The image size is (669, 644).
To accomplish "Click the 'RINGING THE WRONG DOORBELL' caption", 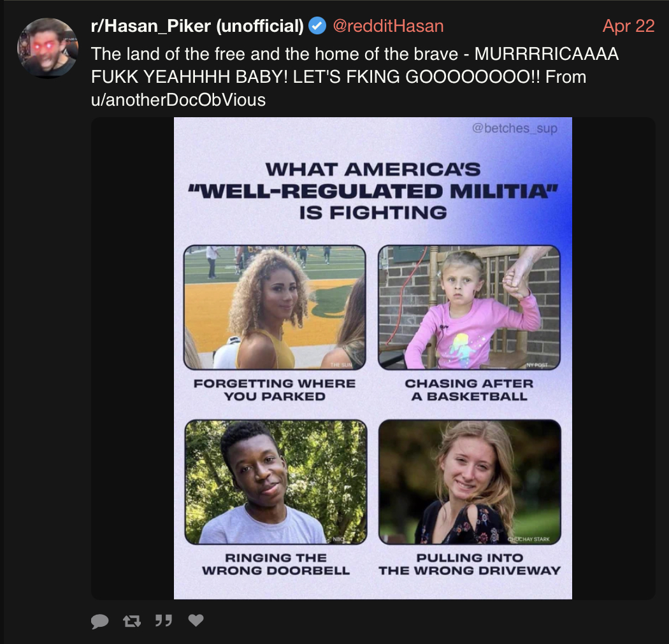I will point(276,564).
